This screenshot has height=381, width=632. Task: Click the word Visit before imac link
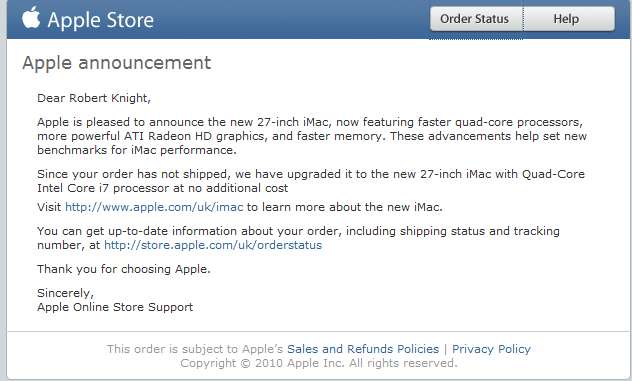tap(49, 207)
